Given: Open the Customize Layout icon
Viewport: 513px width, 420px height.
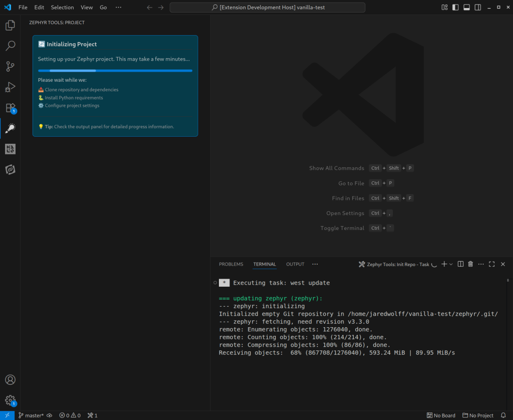Looking at the screenshot, I should pyautogui.click(x=444, y=7).
